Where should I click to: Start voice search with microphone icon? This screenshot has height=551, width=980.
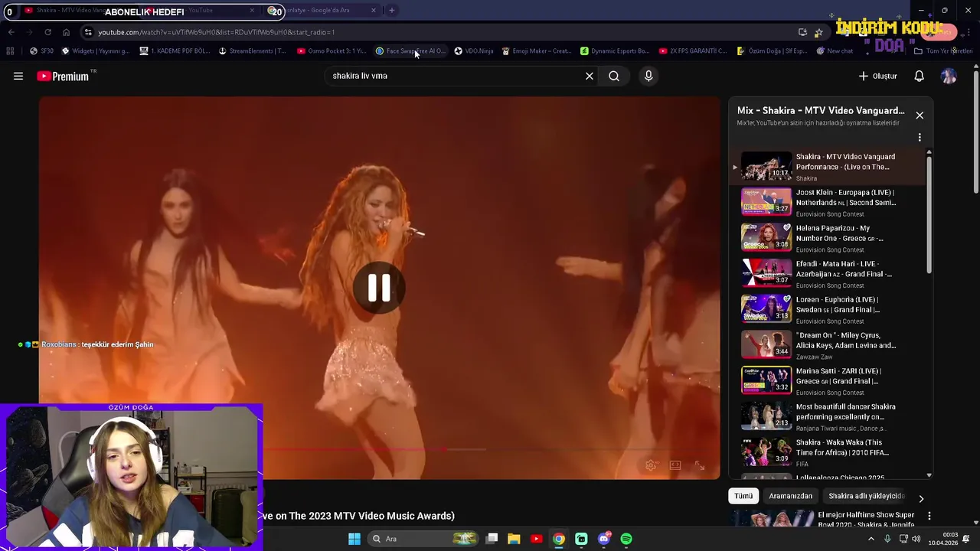(x=648, y=76)
